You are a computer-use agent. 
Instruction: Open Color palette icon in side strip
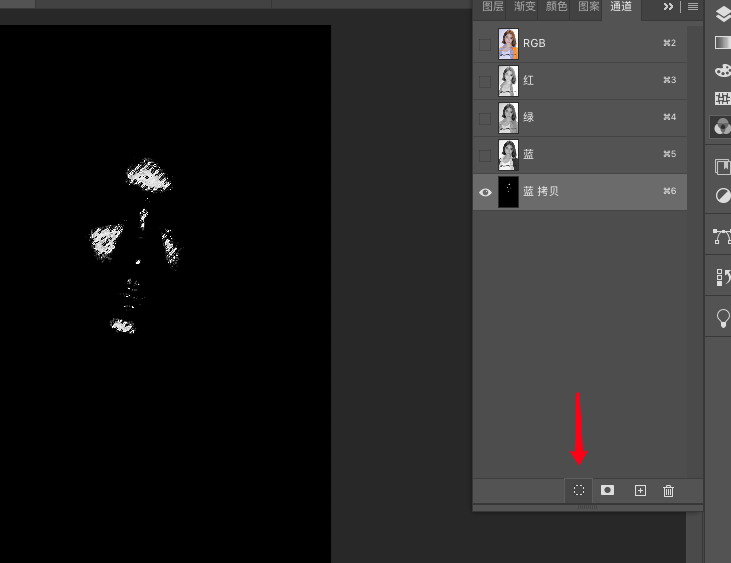(723, 71)
